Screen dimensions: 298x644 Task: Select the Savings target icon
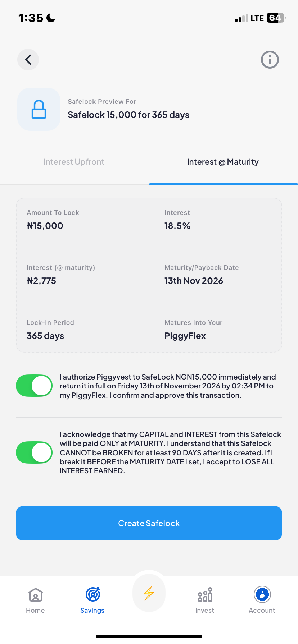tap(92, 595)
